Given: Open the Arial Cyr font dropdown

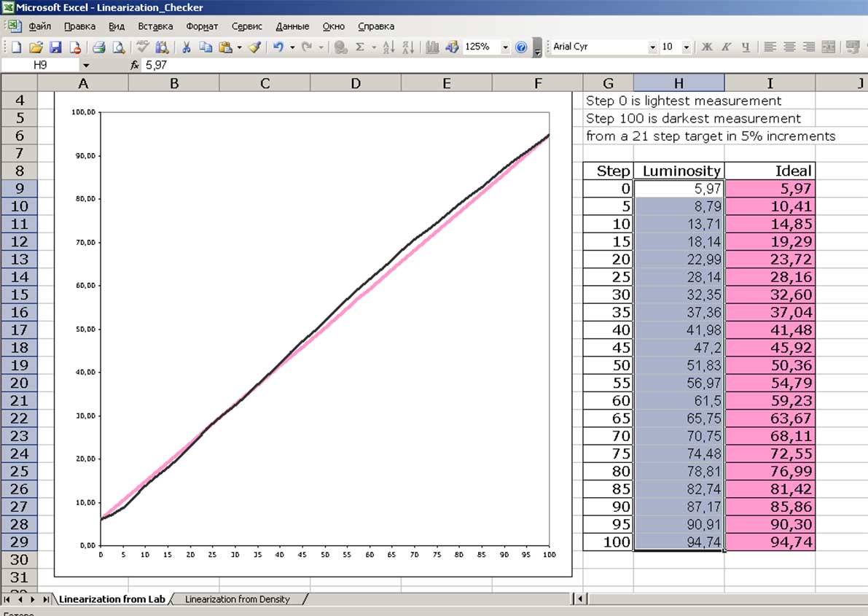Looking at the screenshot, I should pyautogui.click(x=653, y=47).
